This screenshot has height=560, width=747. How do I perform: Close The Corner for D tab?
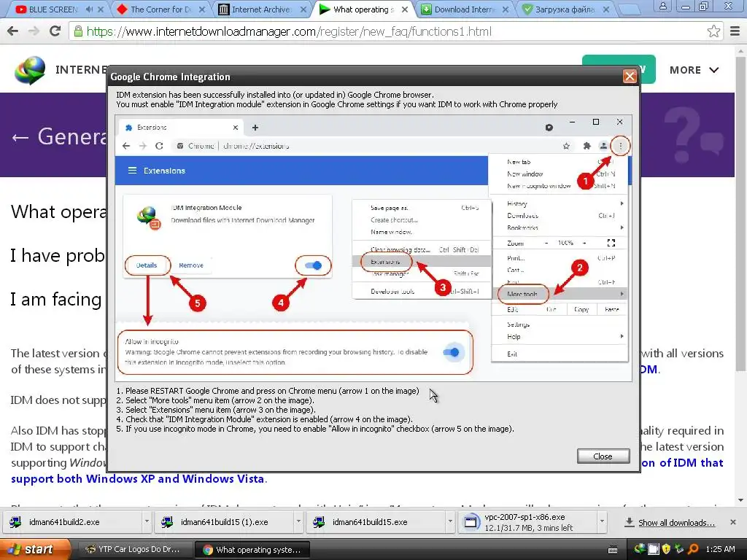[202, 9]
